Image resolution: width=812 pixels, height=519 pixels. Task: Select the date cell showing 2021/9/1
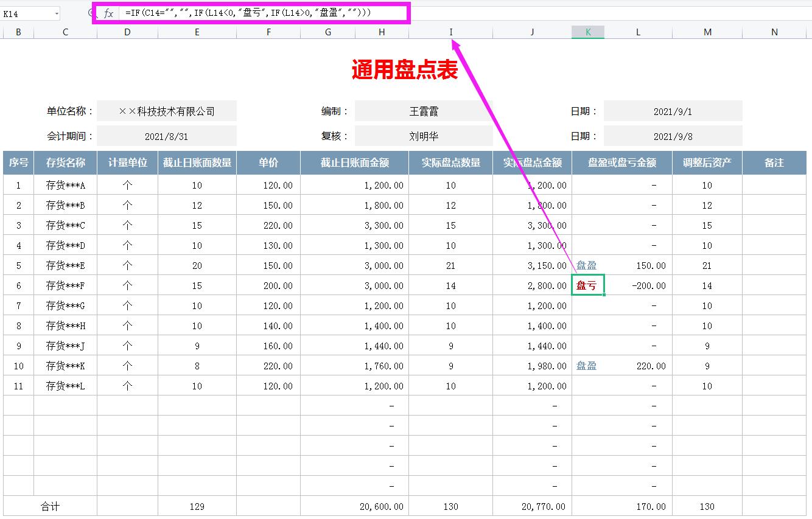coord(673,110)
